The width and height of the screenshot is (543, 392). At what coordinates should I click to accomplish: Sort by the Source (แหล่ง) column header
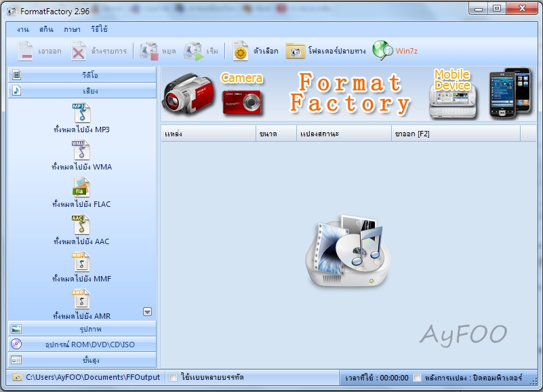click(x=208, y=134)
